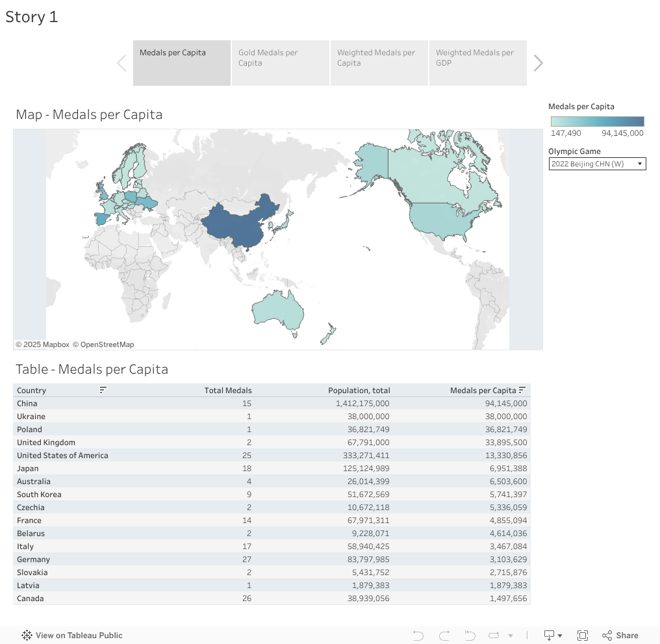Select the Medals per Capita story tab

pos(182,63)
